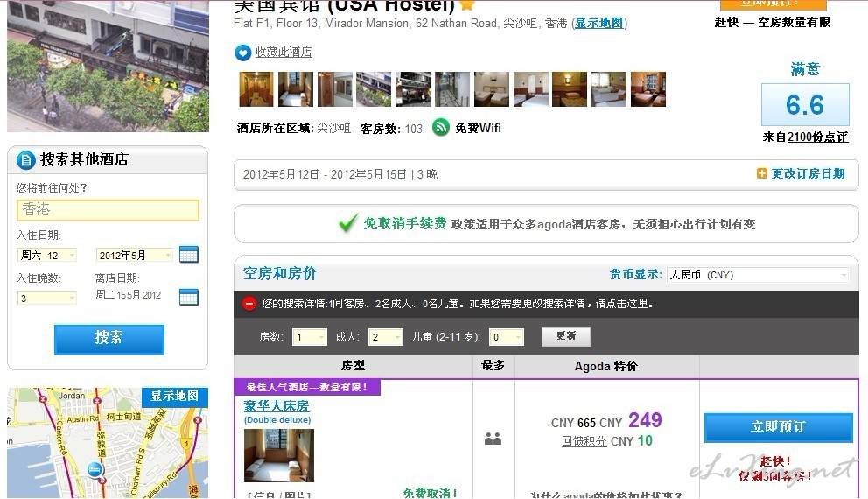This screenshot has width=868, height=499.
Task: Click the 6.6 guest score box
Action: click(x=805, y=105)
